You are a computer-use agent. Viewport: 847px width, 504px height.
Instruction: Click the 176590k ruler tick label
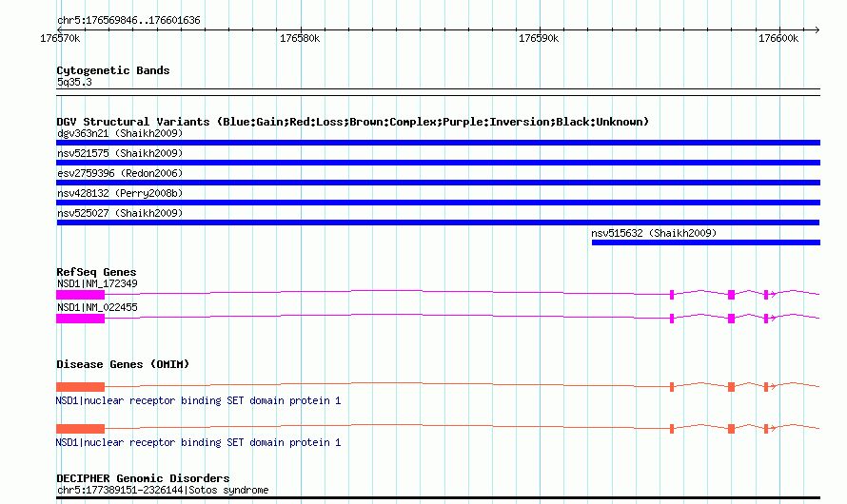click(539, 38)
